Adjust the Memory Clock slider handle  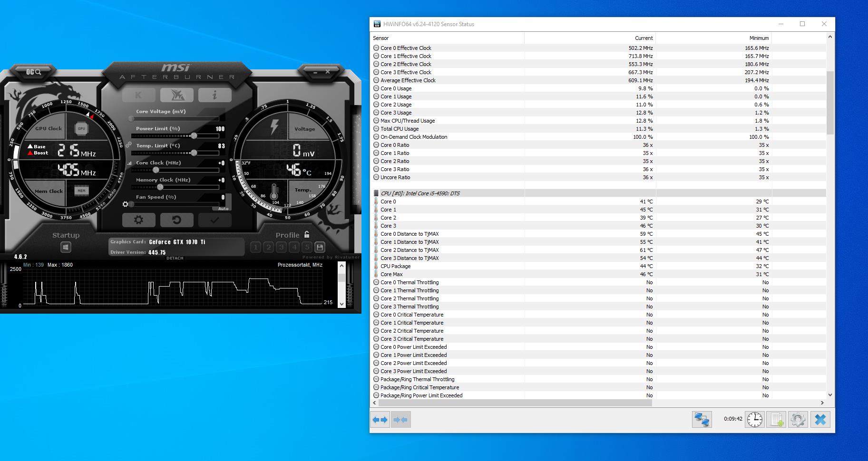pos(160,187)
